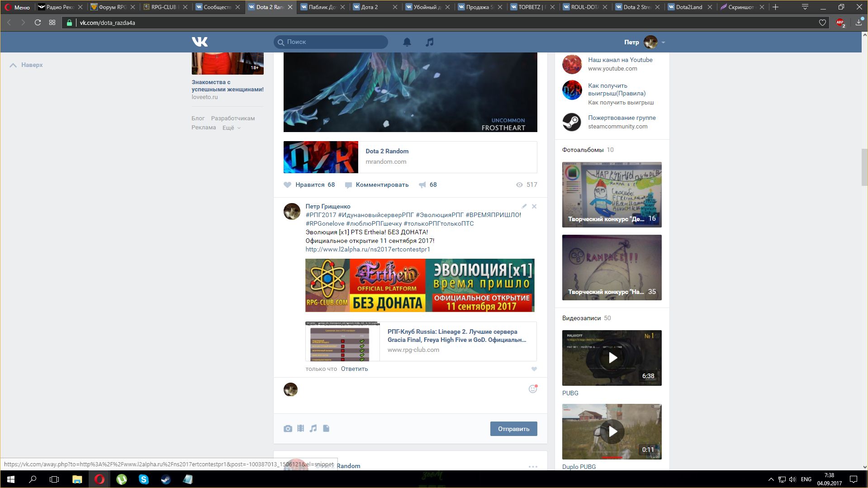Image resolution: width=868 pixels, height=488 pixels.
Task: Open Пожертвование группе link
Action: point(621,118)
